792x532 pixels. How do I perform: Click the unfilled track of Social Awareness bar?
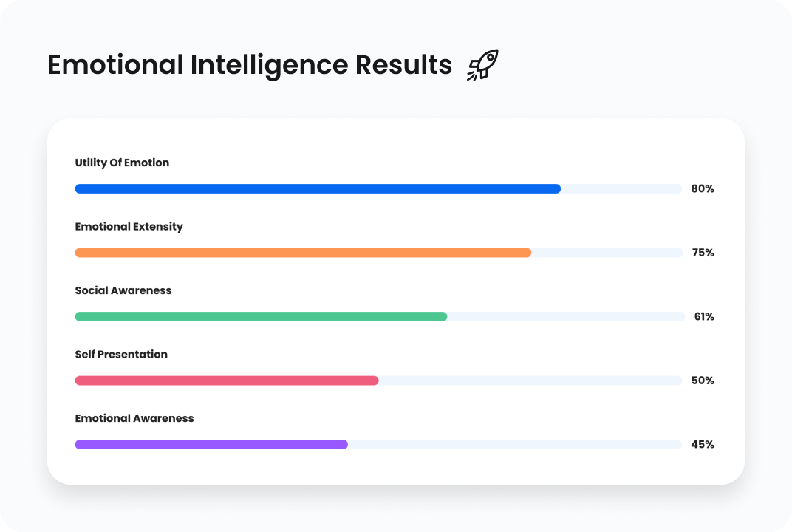pyautogui.click(x=566, y=316)
